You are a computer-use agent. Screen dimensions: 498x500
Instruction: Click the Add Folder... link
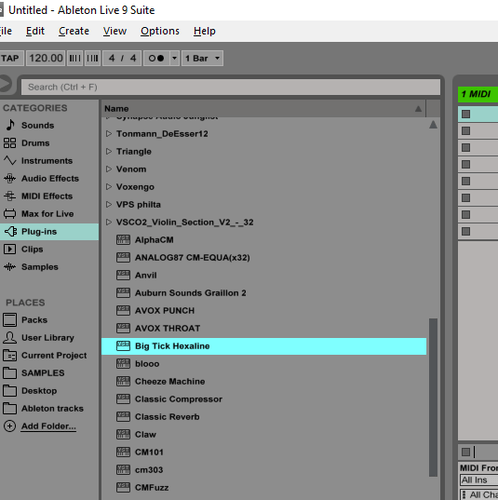click(x=49, y=426)
